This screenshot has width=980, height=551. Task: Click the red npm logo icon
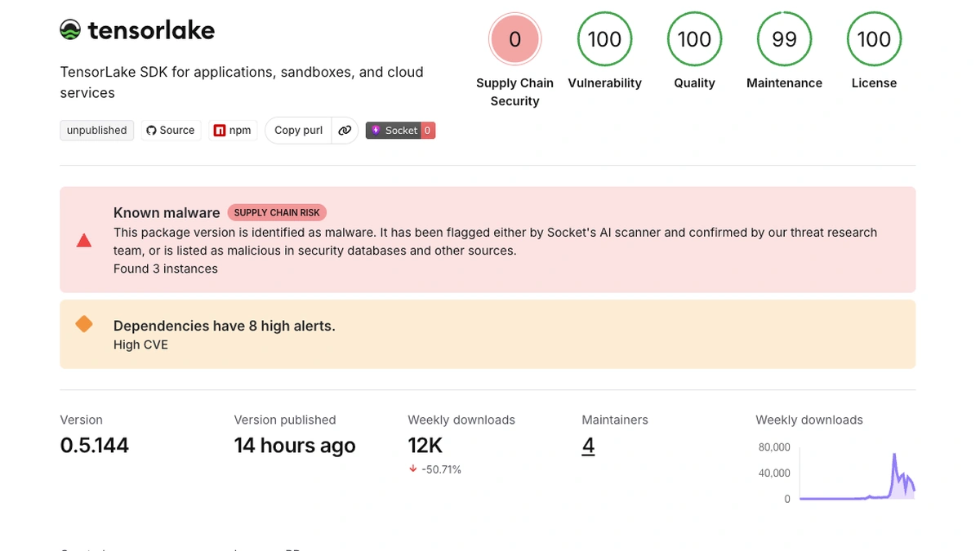220,131
